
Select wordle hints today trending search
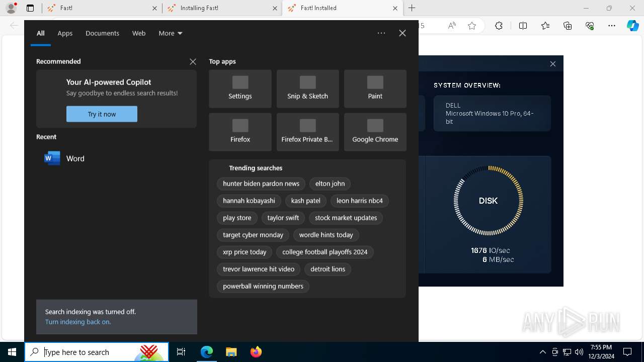tap(326, 235)
